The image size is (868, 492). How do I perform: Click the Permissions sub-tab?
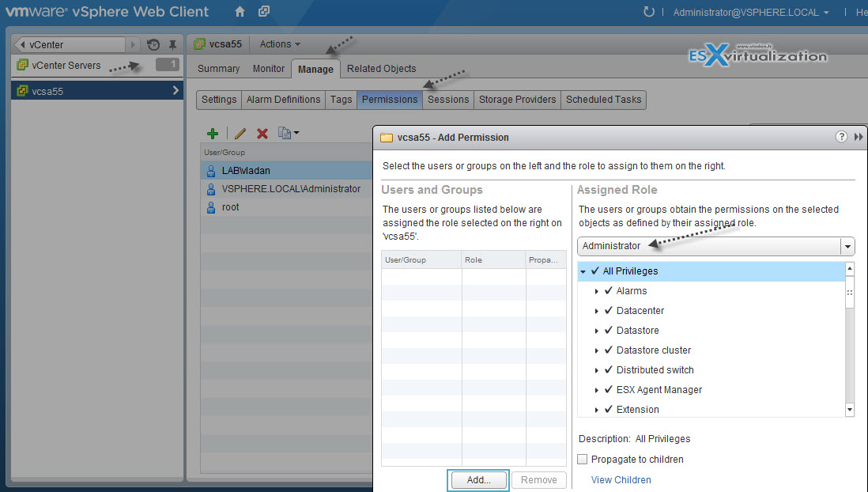tap(390, 100)
